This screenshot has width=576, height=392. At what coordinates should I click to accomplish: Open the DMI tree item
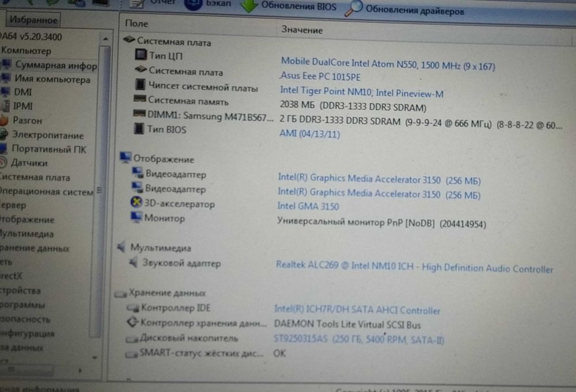(x=23, y=92)
